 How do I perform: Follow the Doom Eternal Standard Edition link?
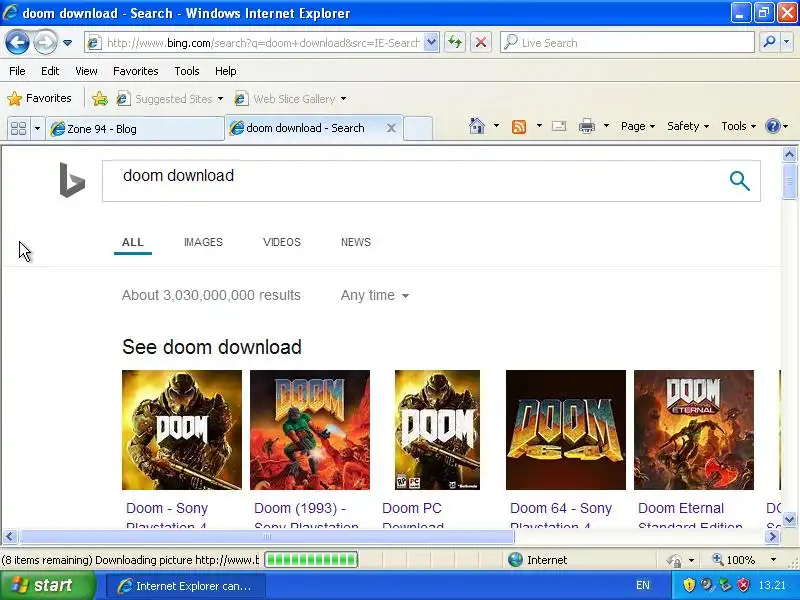690,516
